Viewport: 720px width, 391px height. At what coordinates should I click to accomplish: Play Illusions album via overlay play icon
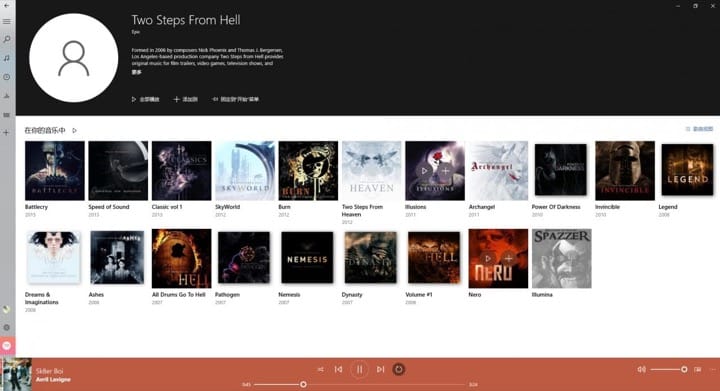tap(424, 171)
